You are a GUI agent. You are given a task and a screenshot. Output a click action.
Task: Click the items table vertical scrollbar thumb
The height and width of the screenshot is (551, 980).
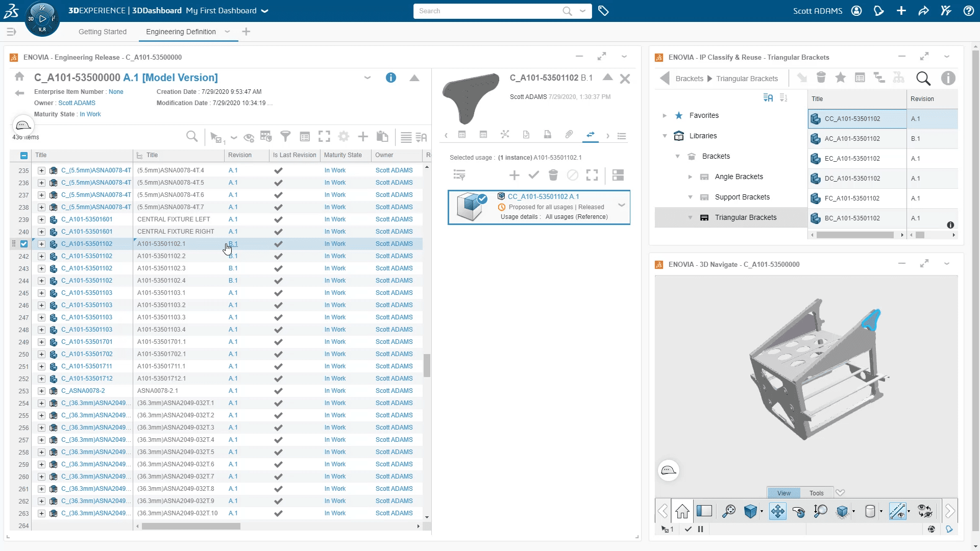pos(427,365)
